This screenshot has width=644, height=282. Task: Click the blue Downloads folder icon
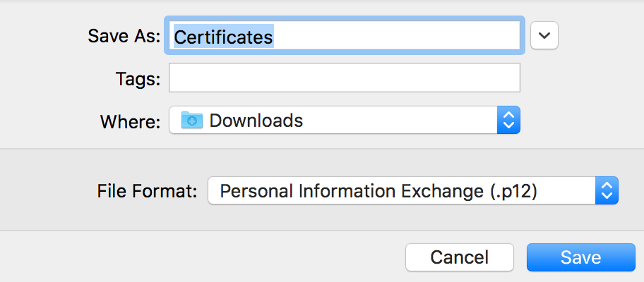coord(192,120)
